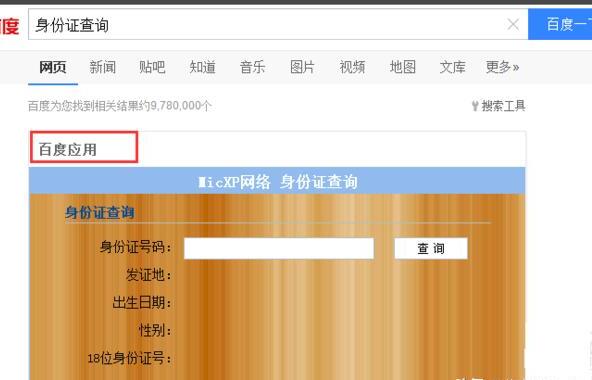
Task: Clear the search box with the X icon
Action: [x=513, y=25]
